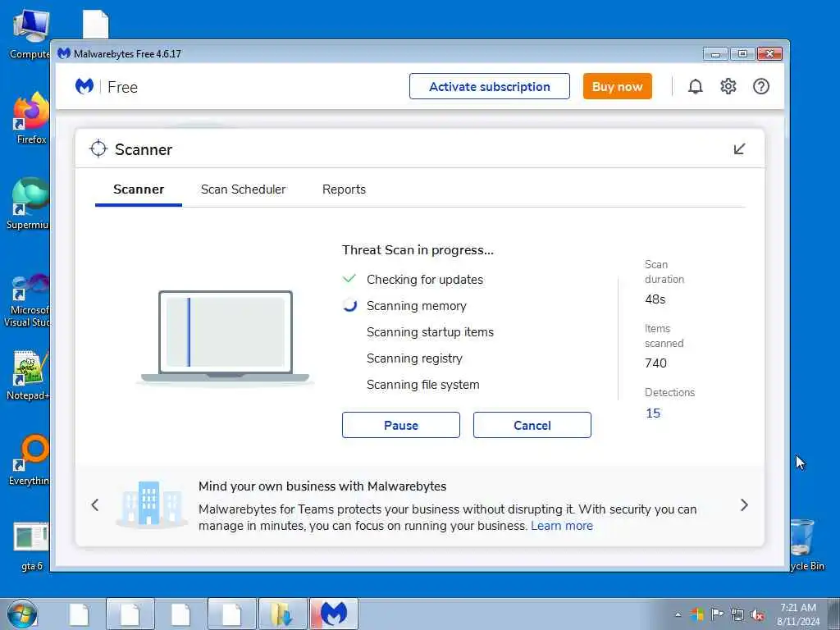Click the detections count 15
The image size is (840, 630).
pos(652,413)
